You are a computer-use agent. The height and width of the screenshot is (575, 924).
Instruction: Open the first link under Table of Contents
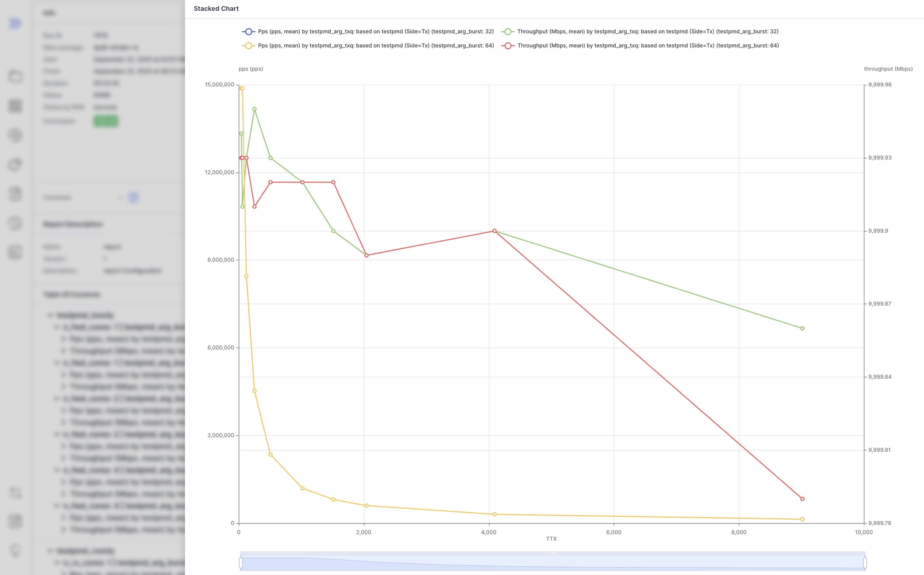pyautogui.click(x=85, y=315)
